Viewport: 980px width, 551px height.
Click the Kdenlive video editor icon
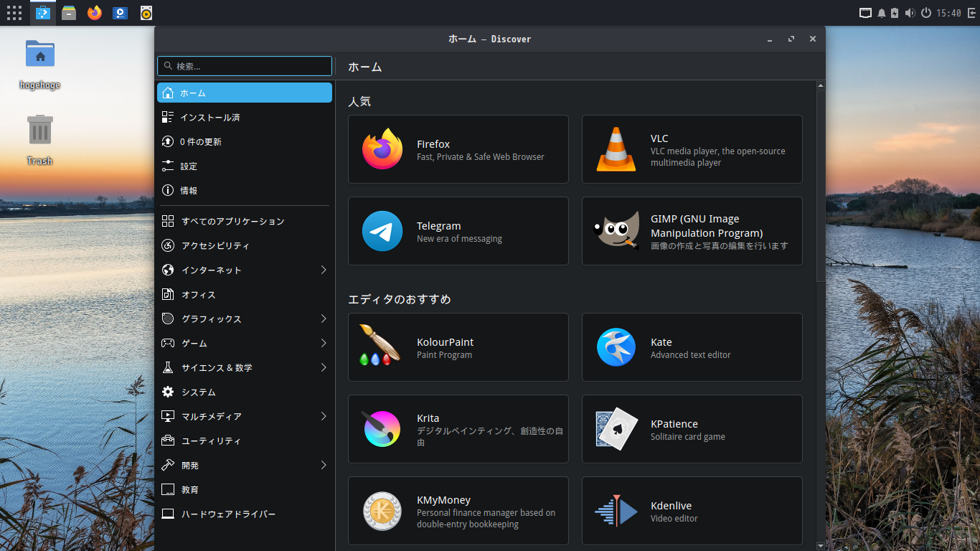click(x=616, y=511)
